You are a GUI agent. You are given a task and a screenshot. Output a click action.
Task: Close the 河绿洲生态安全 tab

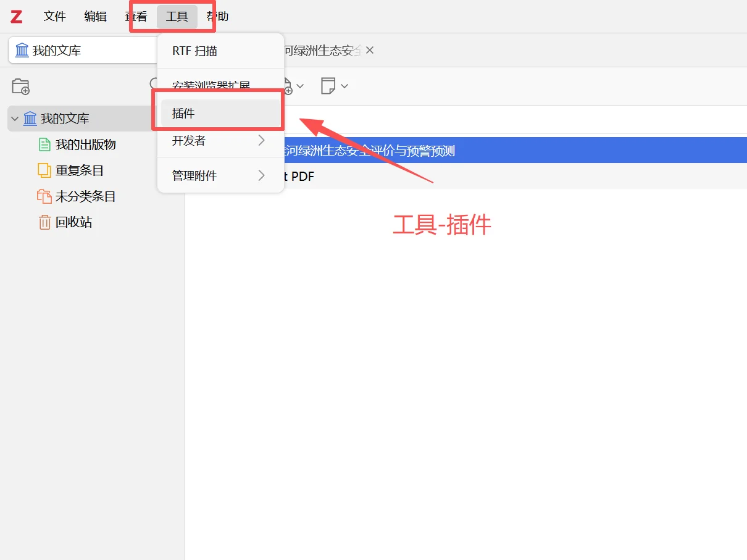click(369, 51)
